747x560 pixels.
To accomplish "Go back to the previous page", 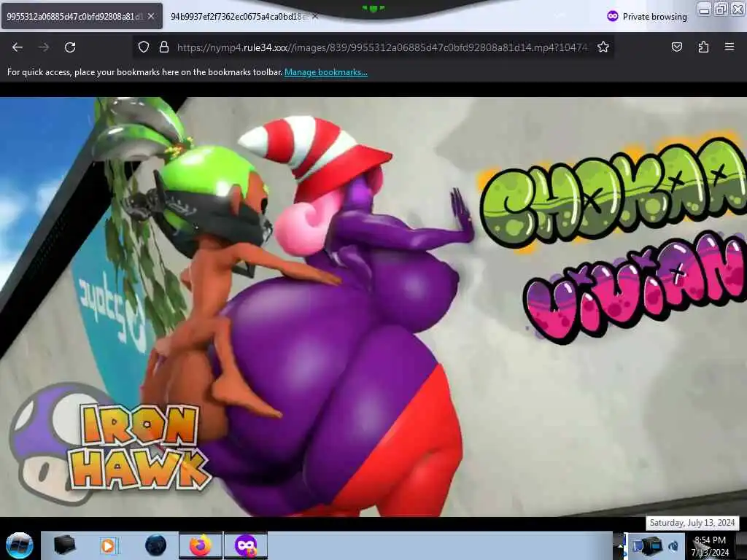I will point(18,47).
